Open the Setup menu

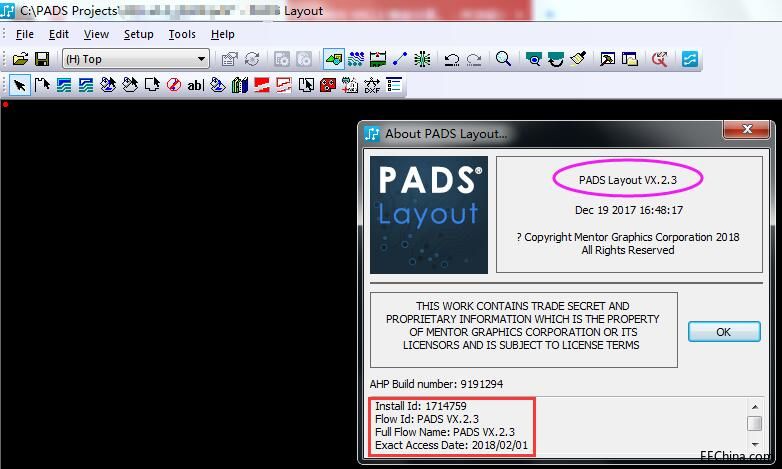(x=138, y=34)
